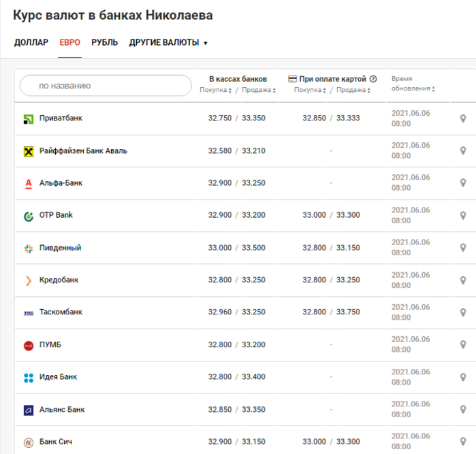
Task: Click the ПУМБ red circle logo
Action: point(29,346)
